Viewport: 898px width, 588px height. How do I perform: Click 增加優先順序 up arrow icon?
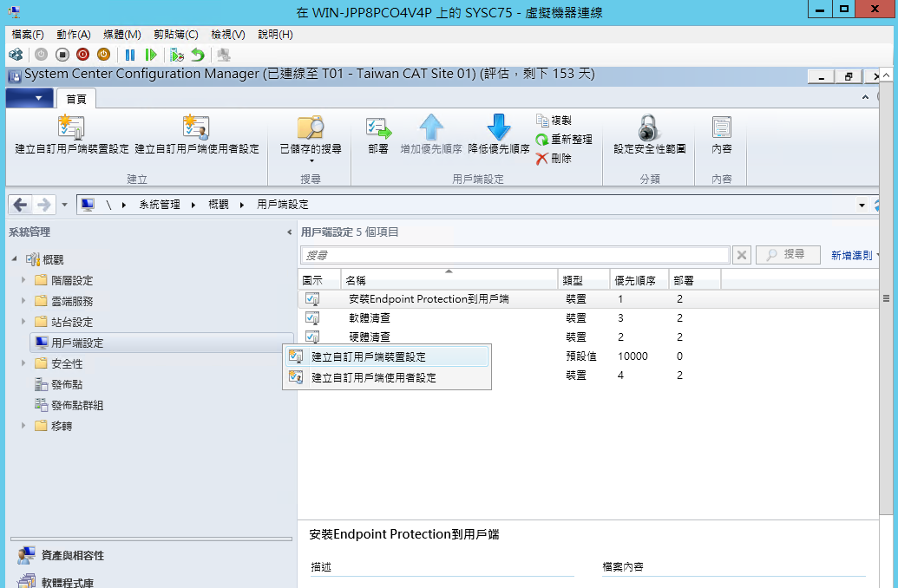[430, 127]
